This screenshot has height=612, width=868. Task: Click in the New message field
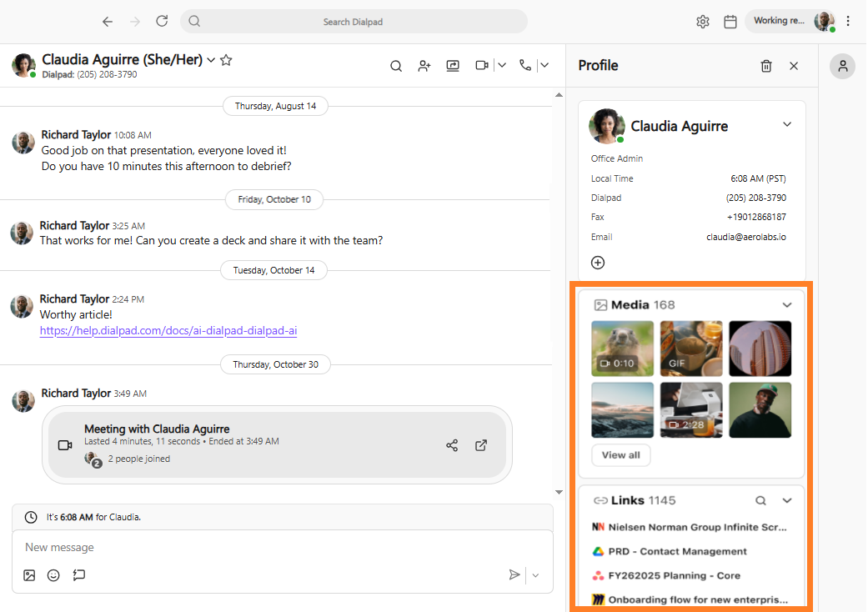(x=283, y=547)
